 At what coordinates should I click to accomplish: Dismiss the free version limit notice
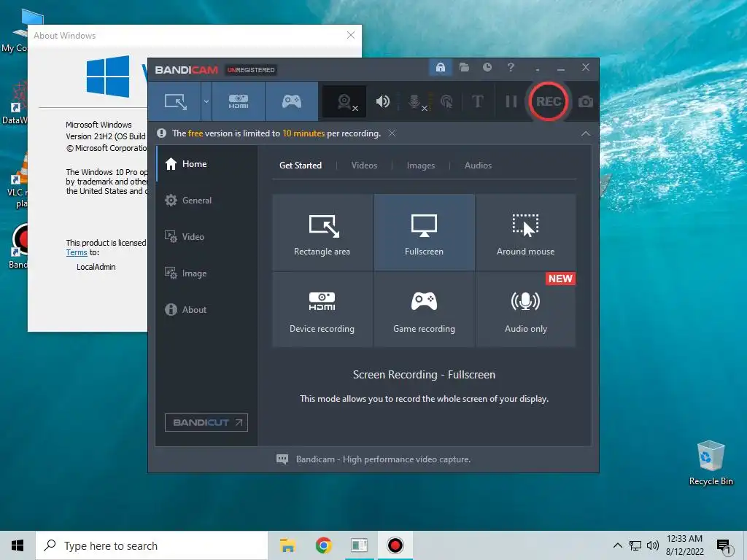coord(392,133)
